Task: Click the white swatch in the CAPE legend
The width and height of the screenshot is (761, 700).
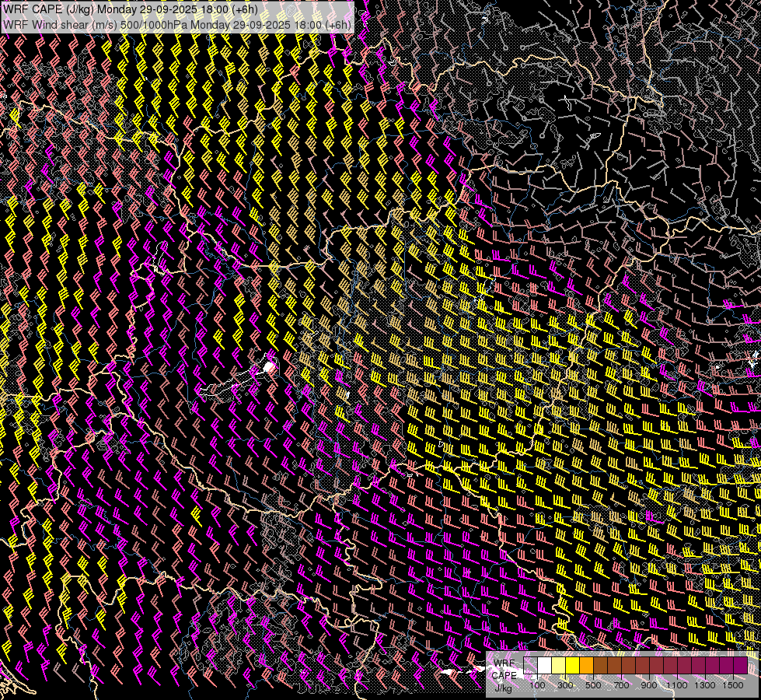Action: coord(545,666)
